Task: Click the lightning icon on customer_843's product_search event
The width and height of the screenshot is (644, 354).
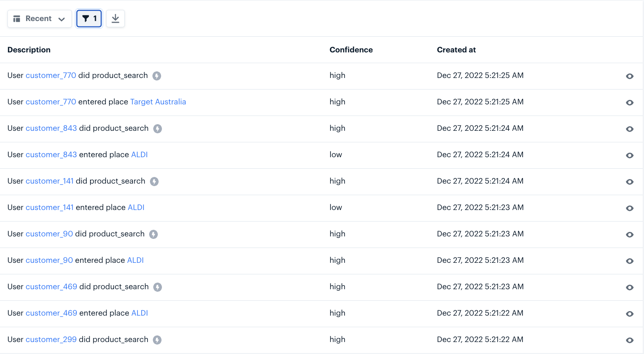Action: tap(157, 128)
